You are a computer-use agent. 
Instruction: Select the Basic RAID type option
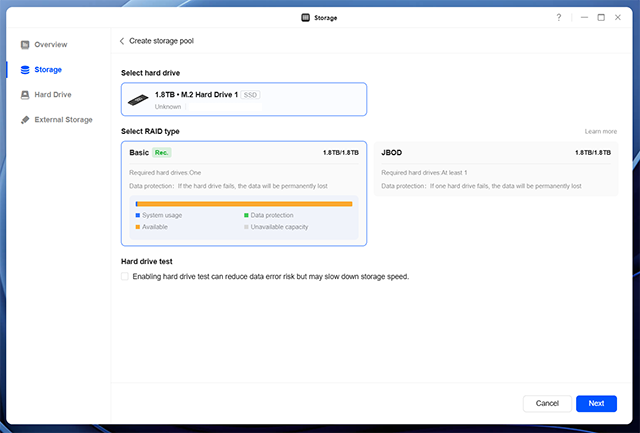tap(243, 192)
